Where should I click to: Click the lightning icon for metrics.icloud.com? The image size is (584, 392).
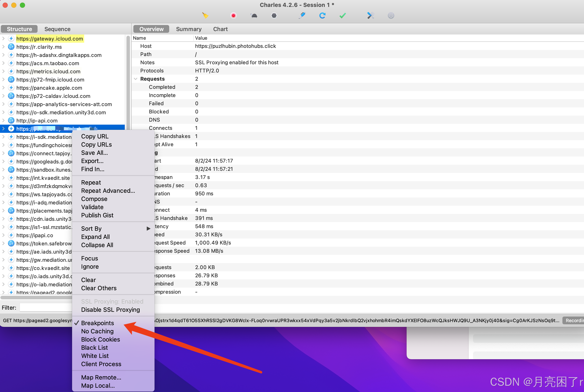pyautogui.click(x=11, y=72)
